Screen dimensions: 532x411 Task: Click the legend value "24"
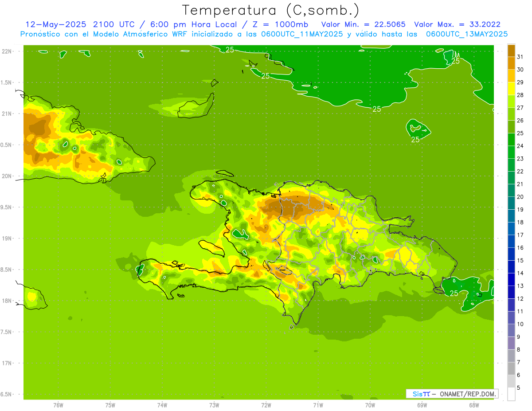click(x=520, y=146)
